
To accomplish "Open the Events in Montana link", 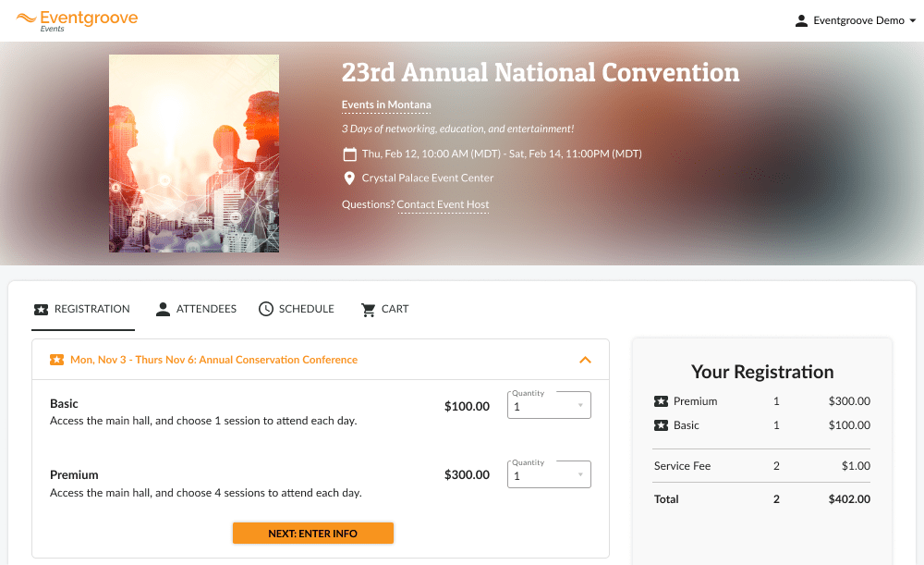I will [x=386, y=105].
